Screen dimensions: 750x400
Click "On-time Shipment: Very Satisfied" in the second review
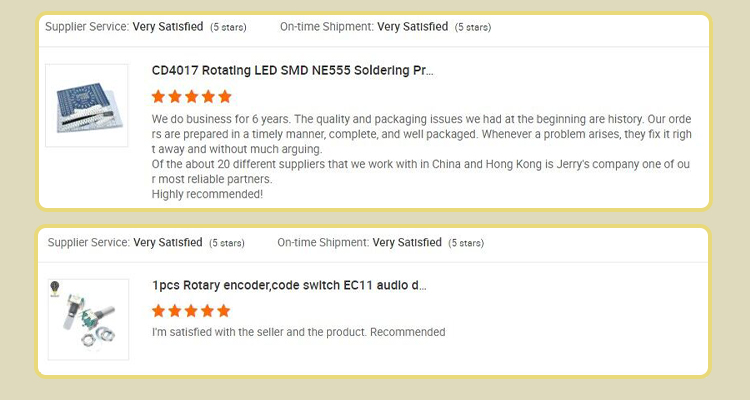point(359,242)
